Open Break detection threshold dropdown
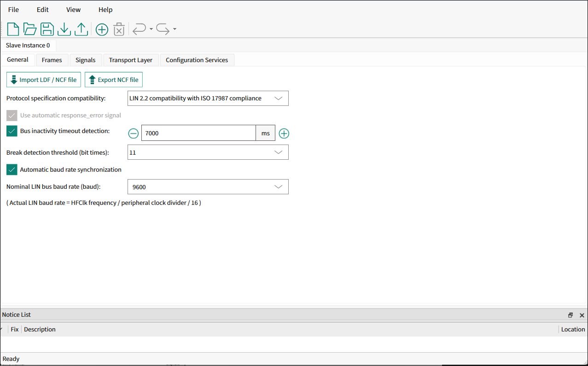Screen dimensions: 588x366 [x=208, y=152]
